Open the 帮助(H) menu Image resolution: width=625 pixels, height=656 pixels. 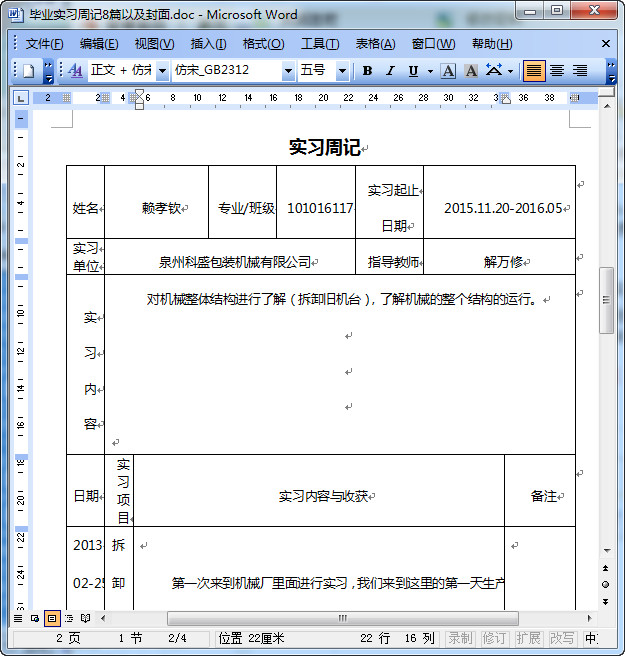(x=492, y=44)
